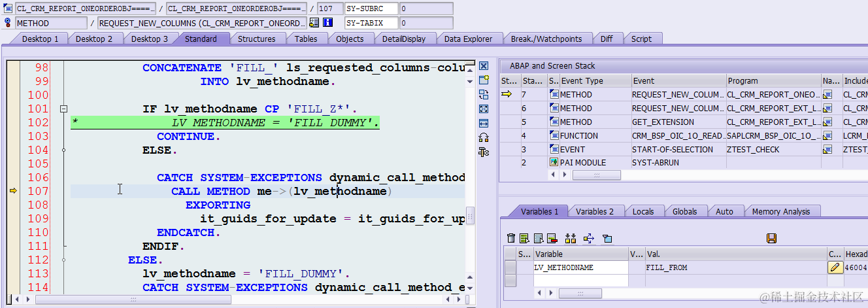868x308 pixels.
Task: Open the Script tab
Action: 641,39
